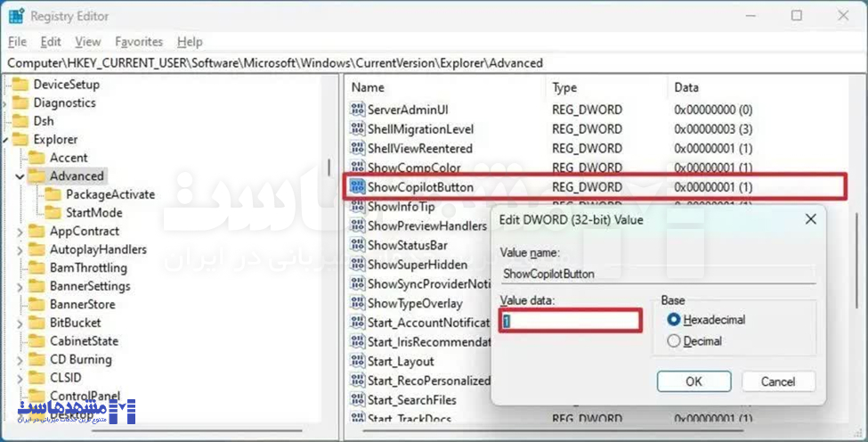Open the Favorites menu
Viewport: 868px width, 442px height.
tap(139, 42)
